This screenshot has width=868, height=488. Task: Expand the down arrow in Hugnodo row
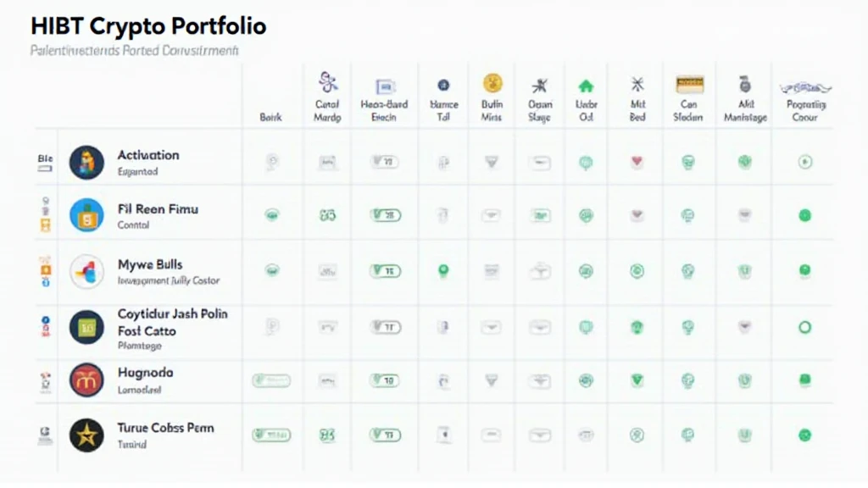tap(491, 380)
